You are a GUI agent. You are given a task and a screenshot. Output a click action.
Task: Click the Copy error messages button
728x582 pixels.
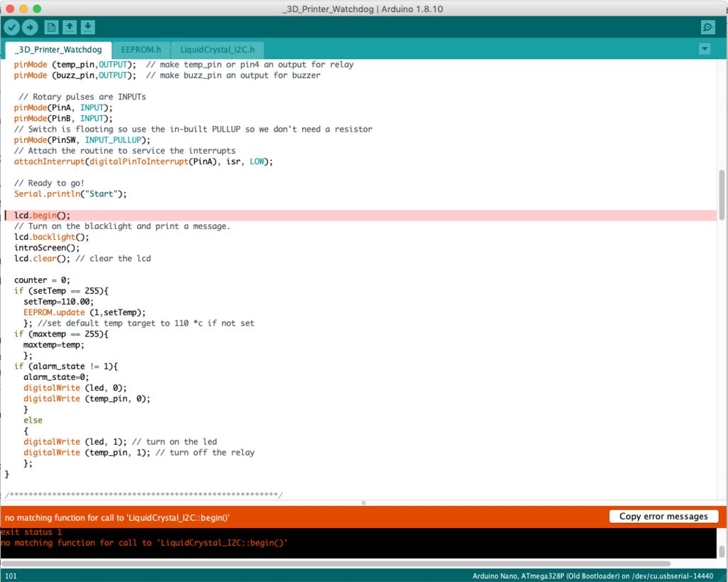point(663,517)
